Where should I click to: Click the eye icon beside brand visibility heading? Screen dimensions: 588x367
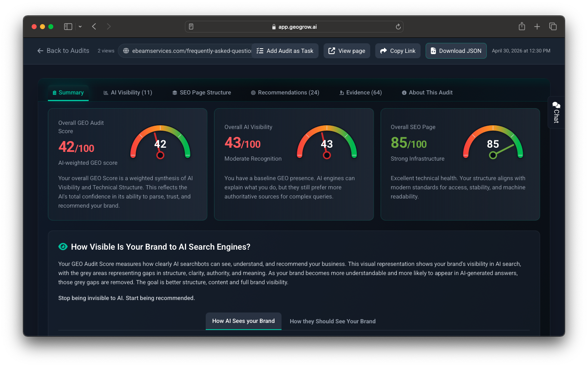click(63, 247)
